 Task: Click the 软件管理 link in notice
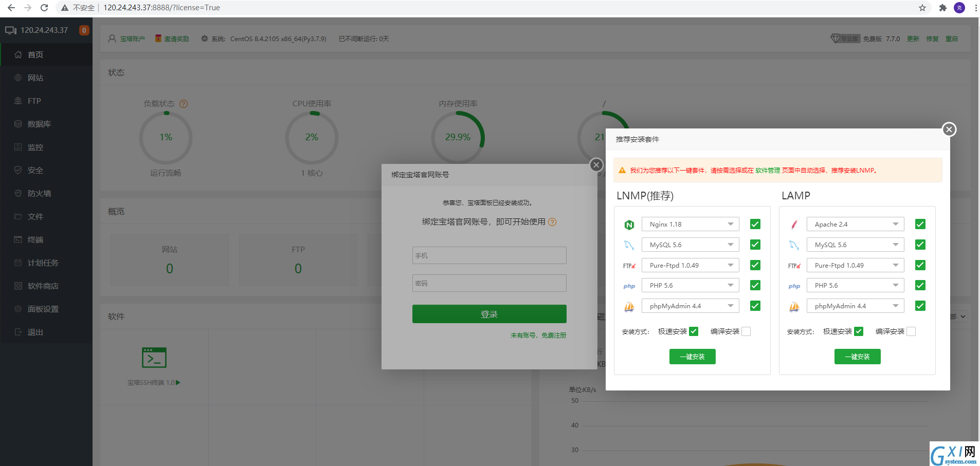(768, 171)
